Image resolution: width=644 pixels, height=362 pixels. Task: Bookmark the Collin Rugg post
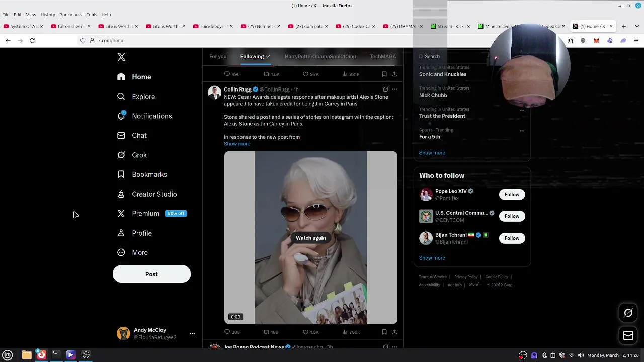[384, 332]
